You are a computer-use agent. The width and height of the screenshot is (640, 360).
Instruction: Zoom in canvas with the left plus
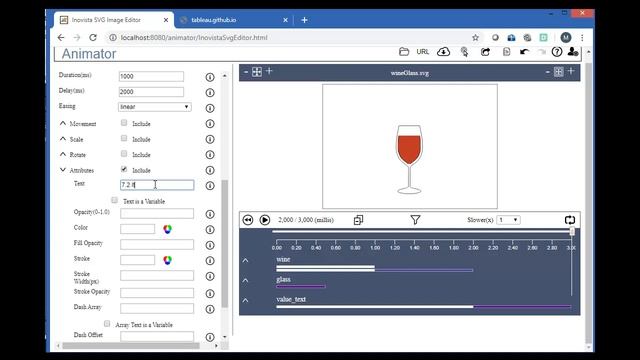269,71
